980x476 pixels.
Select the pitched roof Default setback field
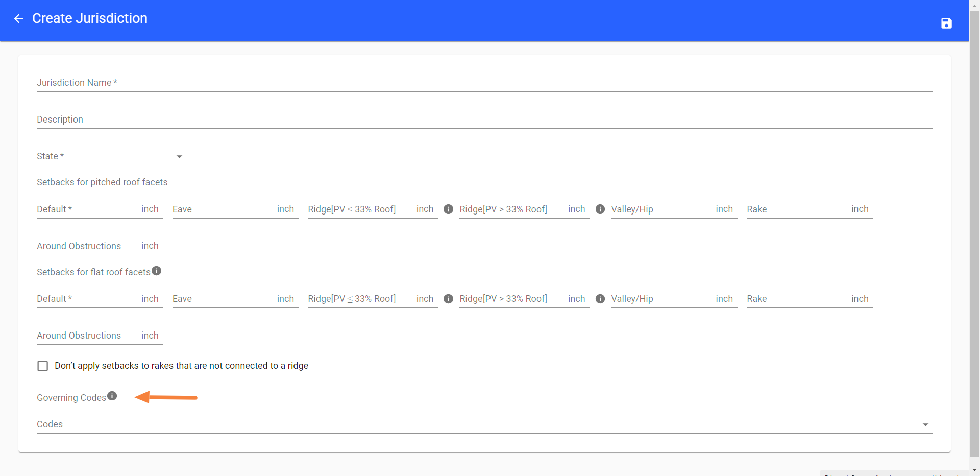pyautogui.click(x=87, y=209)
